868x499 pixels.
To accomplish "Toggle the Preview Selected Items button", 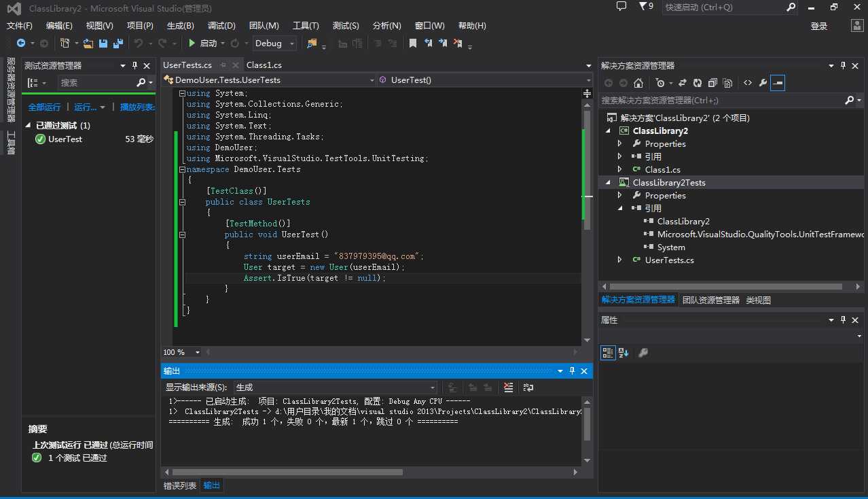I will tap(778, 83).
